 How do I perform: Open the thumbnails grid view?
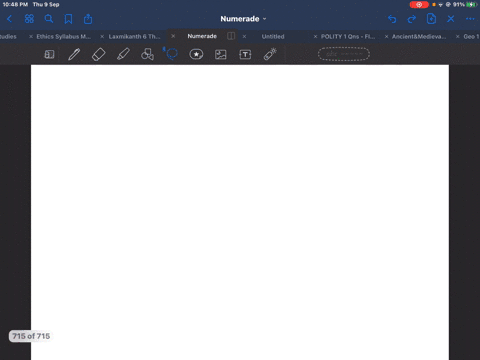tap(29, 19)
